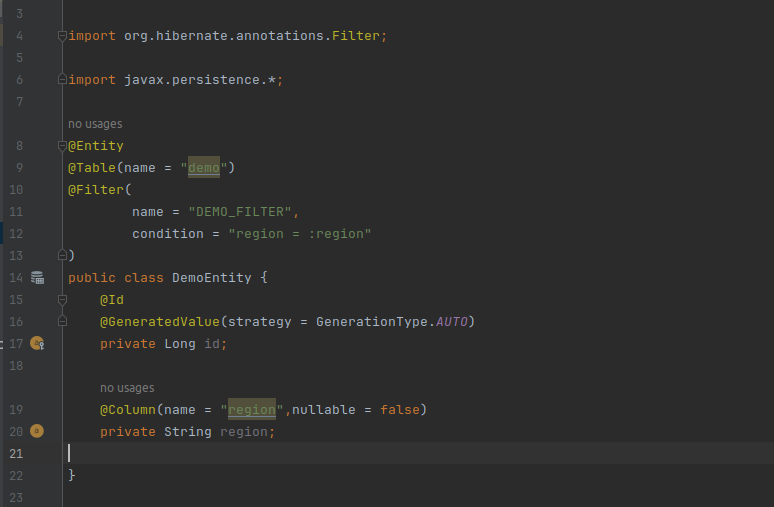Viewport: 774px width, 507px height.
Task: Click the 'region' field name on String line
Action: pyautogui.click(x=244, y=431)
